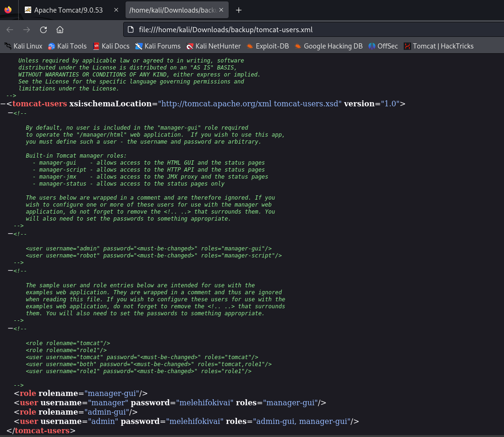Click the tomcat-users opening tag name
The width and height of the screenshot is (504, 437).
coord(40,104)
